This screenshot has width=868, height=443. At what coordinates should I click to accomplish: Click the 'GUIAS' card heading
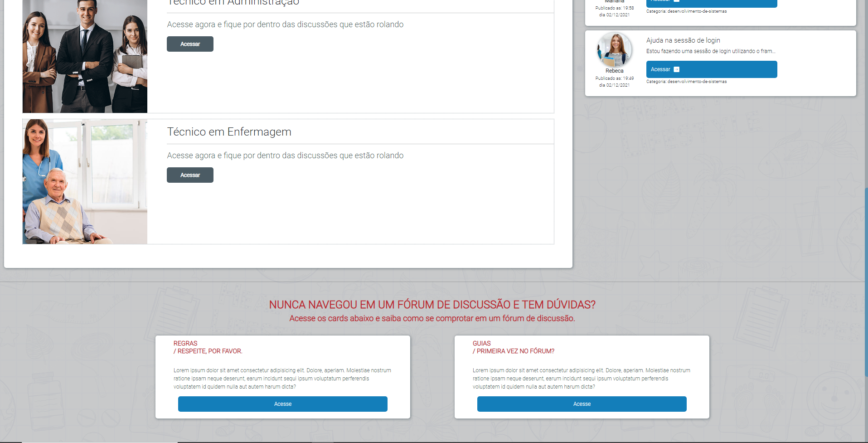481,343
